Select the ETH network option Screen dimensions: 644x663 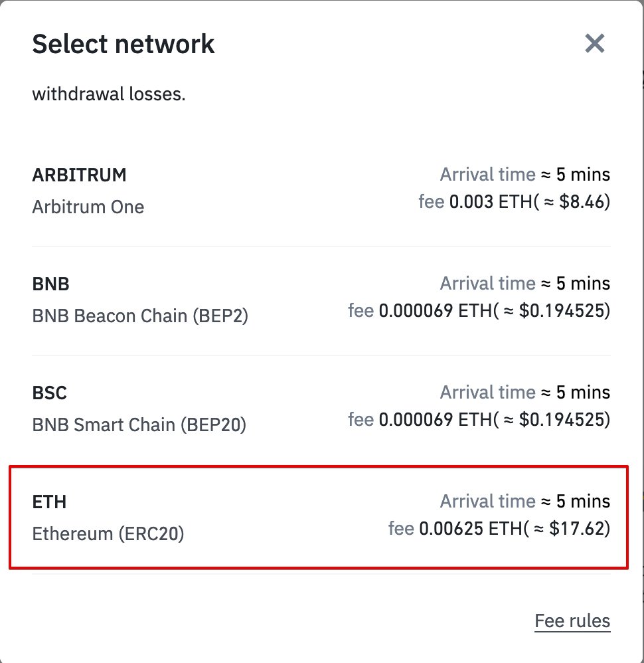(x=49, y=502)
